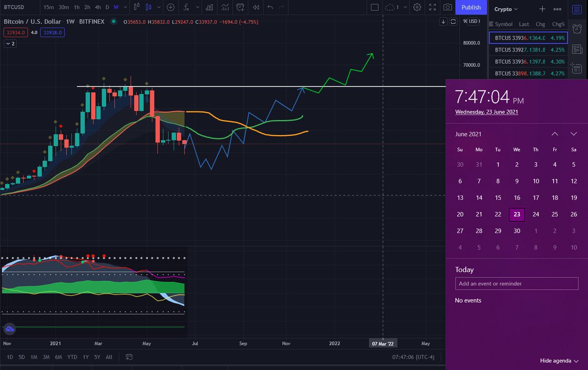Click the Publish button
This screenshot has height=370, width=588.
point(471,7)
